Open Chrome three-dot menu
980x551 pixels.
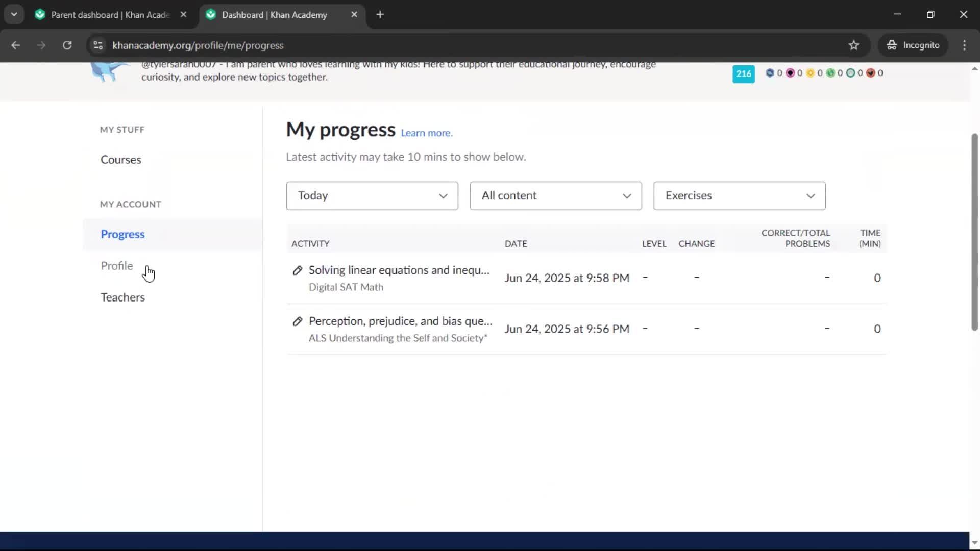(964, 45)
